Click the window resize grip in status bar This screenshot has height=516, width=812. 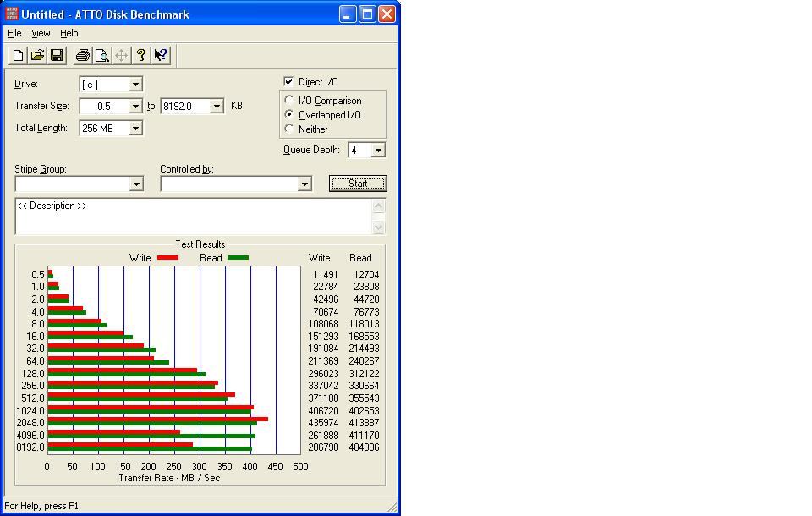(x=392, y=507)
